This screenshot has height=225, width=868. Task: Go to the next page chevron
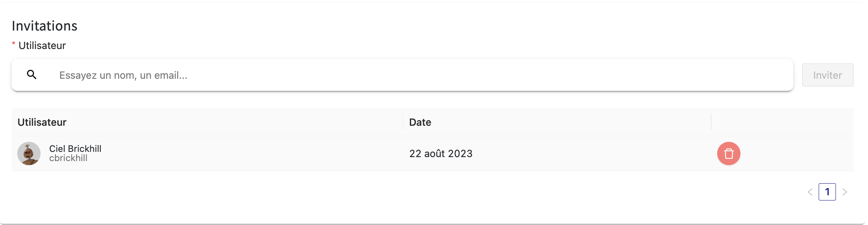844,192
